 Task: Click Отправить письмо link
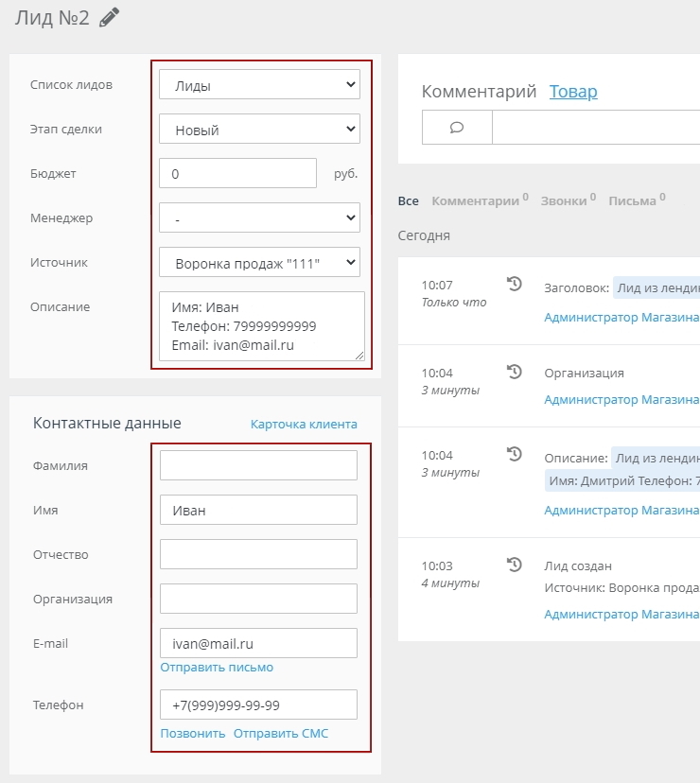[217, 668]
